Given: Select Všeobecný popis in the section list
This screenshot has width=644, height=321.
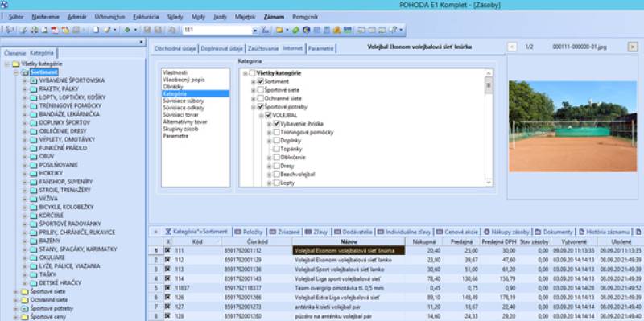Looking at the screenshot, I should 184,80.
